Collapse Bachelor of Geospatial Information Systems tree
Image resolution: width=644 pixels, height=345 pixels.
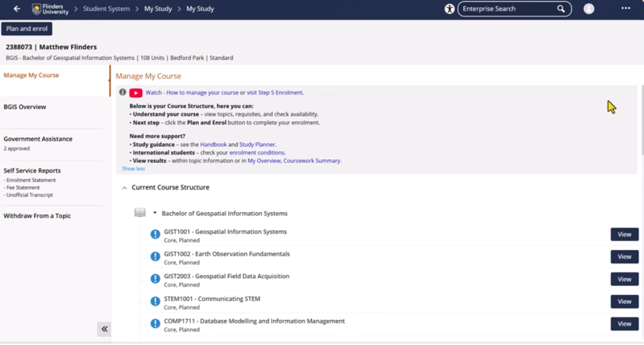(x=155, y=213)
